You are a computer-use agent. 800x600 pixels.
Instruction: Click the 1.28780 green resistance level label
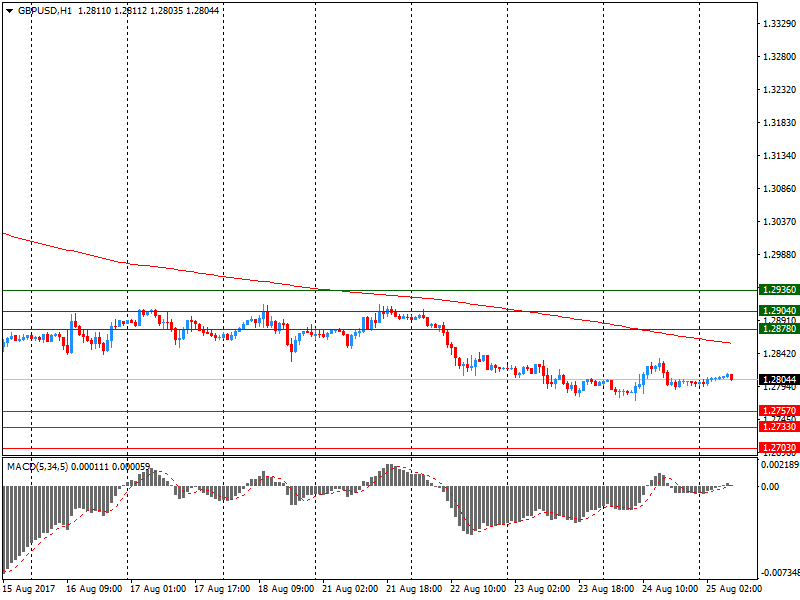779,329
